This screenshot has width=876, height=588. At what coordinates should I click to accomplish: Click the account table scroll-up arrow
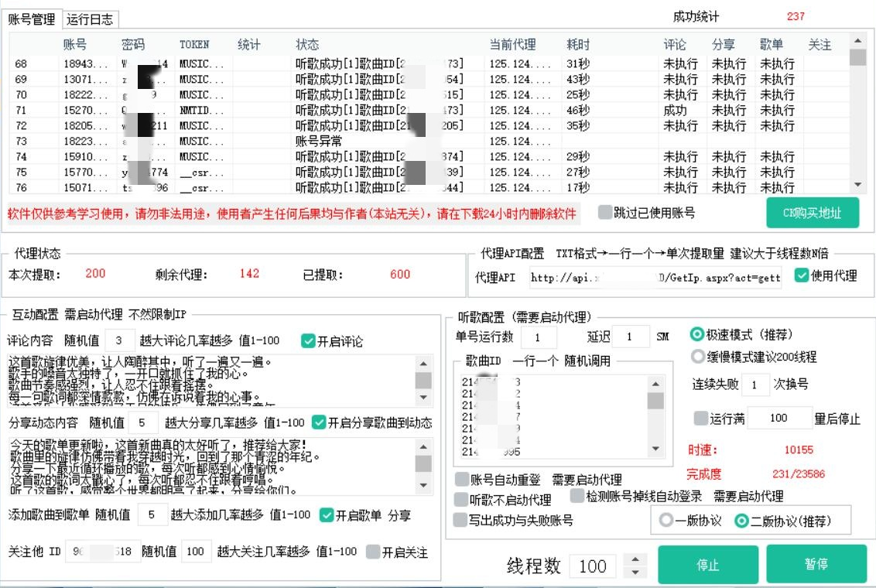[x=857, y=40]
